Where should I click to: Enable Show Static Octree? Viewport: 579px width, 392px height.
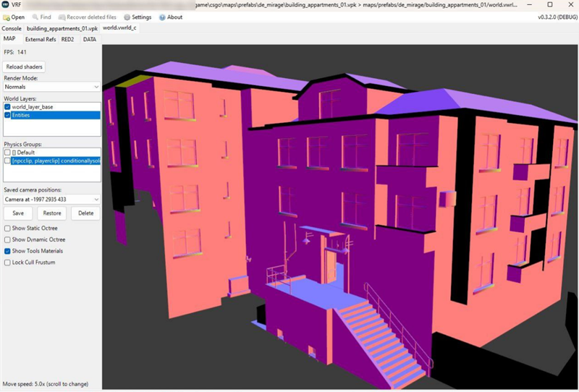click(x=7, y=228)
